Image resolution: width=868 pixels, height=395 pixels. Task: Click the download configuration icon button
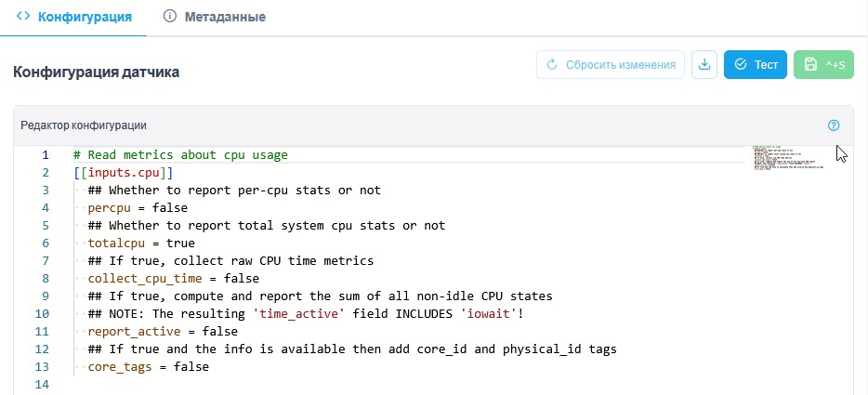[x=704, y=65]
